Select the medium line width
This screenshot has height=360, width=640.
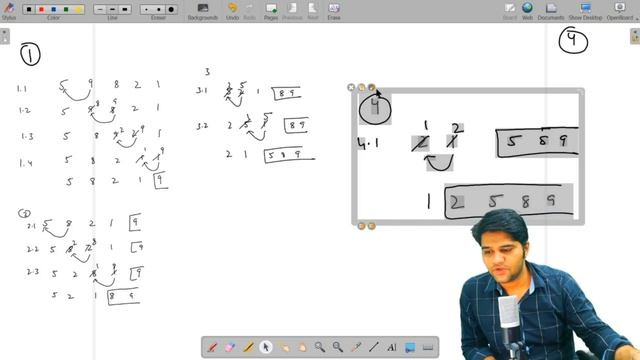pyautogui.click(x=113, y=9)
